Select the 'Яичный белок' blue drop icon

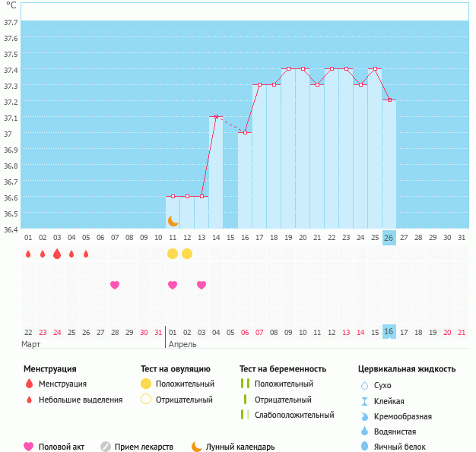(x=364, y=447)
